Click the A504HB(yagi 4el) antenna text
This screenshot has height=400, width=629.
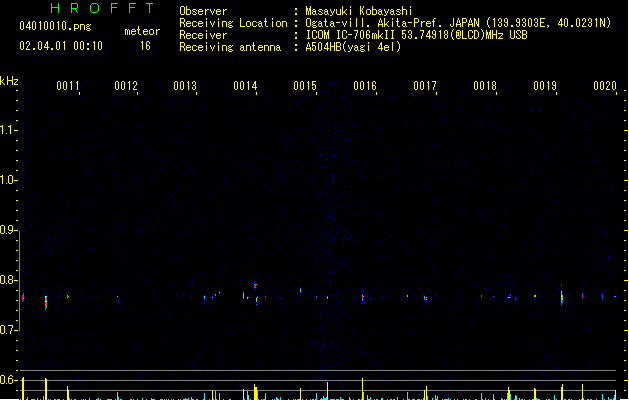[x=353, y=47]
